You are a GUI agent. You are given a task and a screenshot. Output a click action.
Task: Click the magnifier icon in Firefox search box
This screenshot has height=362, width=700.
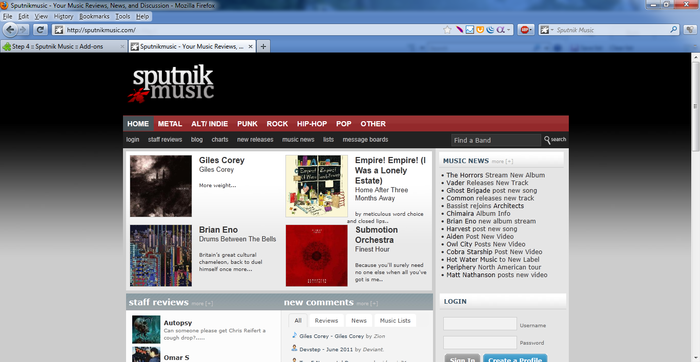pyautogui.click(x=674, y=30)
